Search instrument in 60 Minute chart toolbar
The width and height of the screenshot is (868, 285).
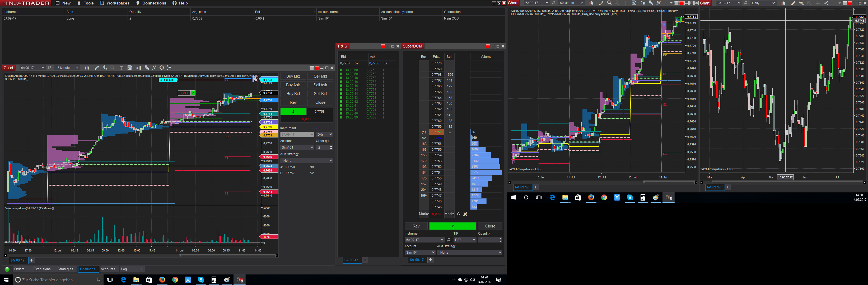coord(553,3)
